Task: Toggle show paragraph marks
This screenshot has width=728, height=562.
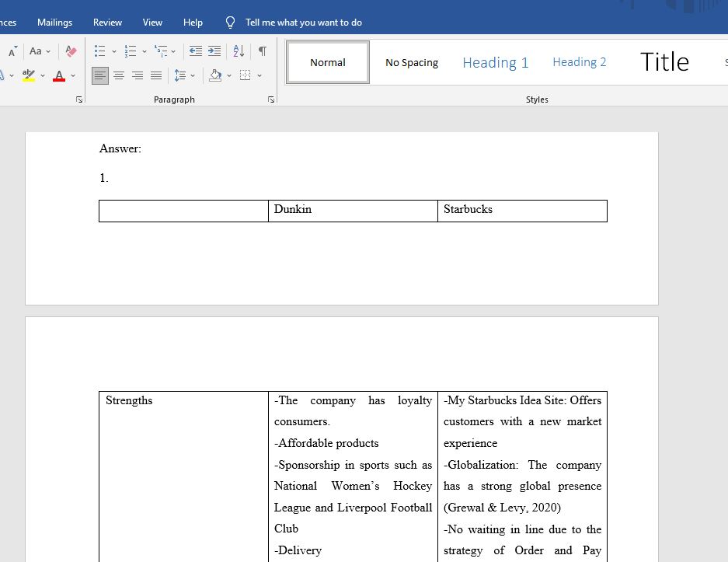Action: pyautogui.click(x=263, y=51)
